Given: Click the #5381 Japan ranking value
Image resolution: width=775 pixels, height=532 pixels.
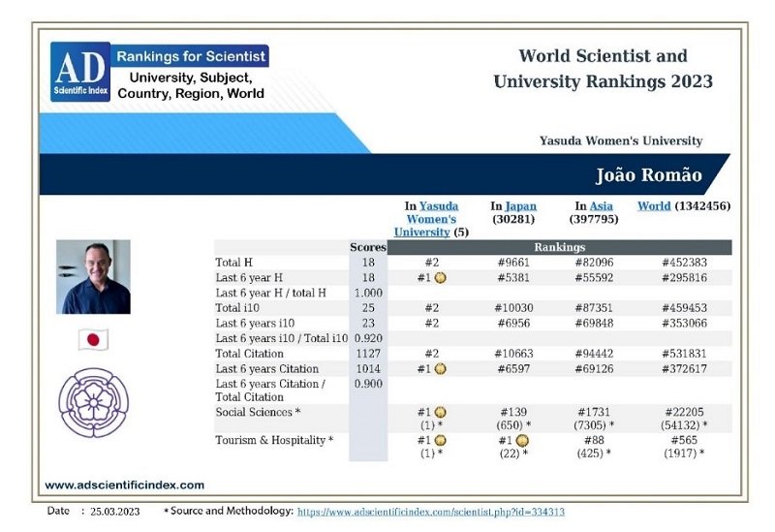Looking at the screenshot, I should [x=513, y=278].
